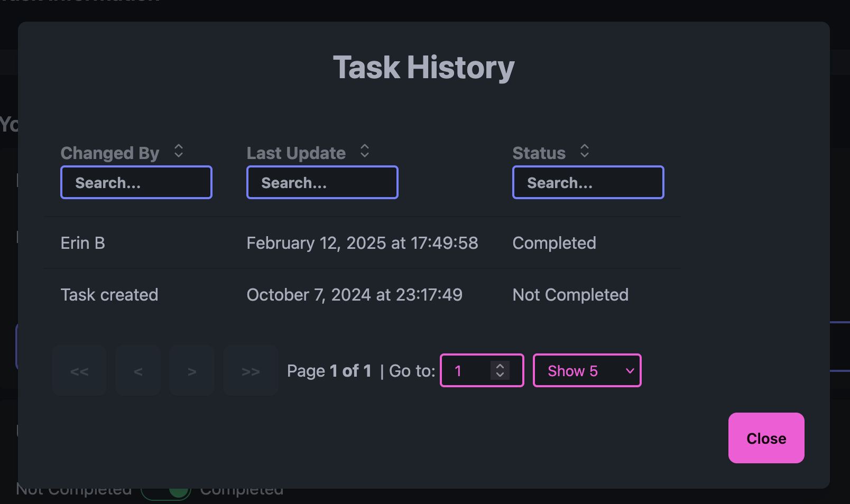Image resolution: width=850 pixels, height=504 pixels.
Task: Focus the Changed By search field
Action: click(x=136, y=183)
